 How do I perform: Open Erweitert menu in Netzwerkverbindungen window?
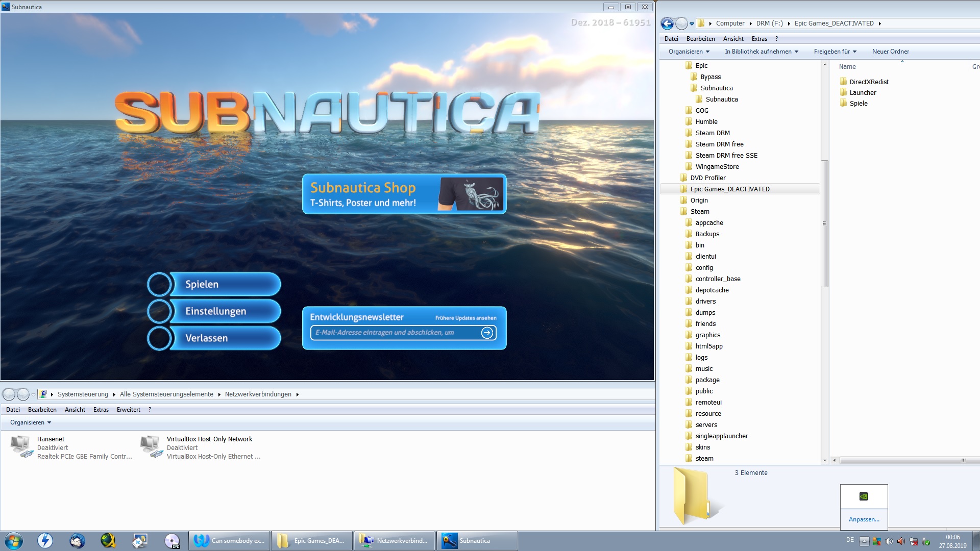coord(128,410)
